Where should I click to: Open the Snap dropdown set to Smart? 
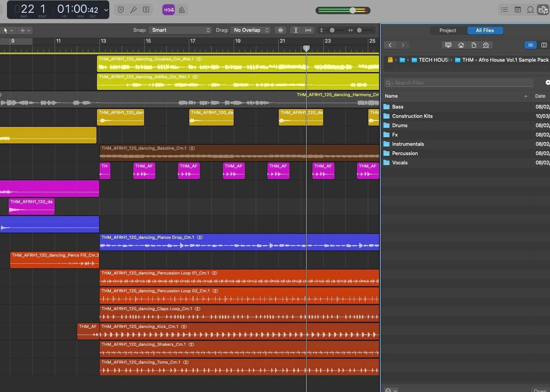180,30
